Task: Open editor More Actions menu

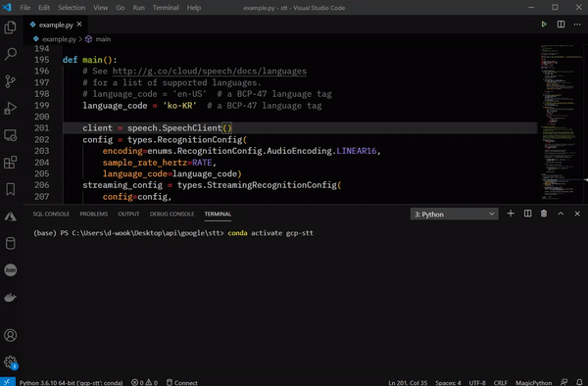Action: click(577, 24)
